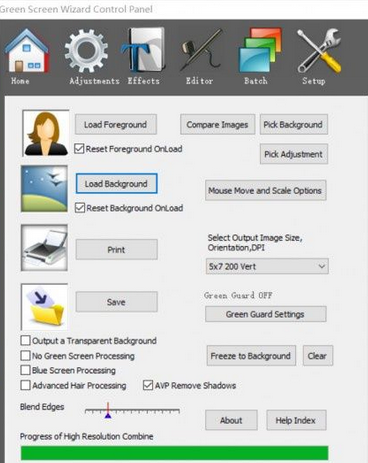Click the Select Output Image Size label
Image resolution: width=368 pixels, height=463 pixels.
point(255,243)
